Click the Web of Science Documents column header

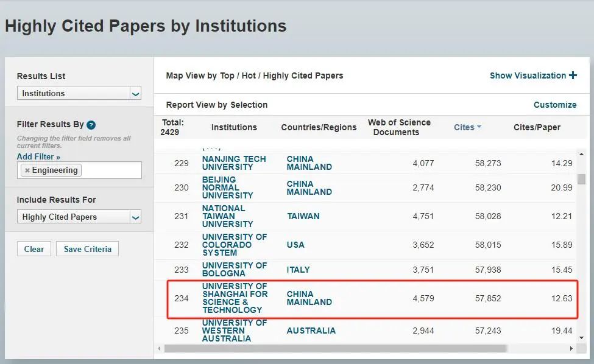coord(398,127)
